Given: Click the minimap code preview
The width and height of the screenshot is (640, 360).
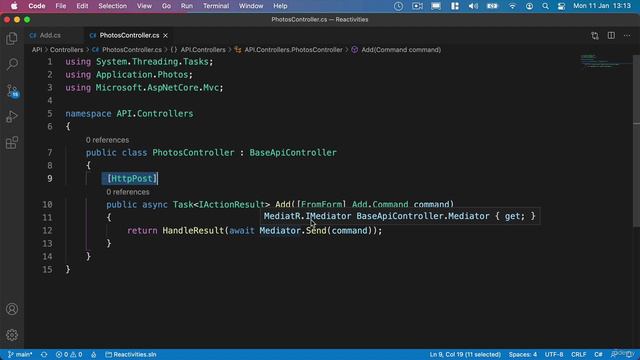Looking at the screenshot, I should (x=605, y=61).
